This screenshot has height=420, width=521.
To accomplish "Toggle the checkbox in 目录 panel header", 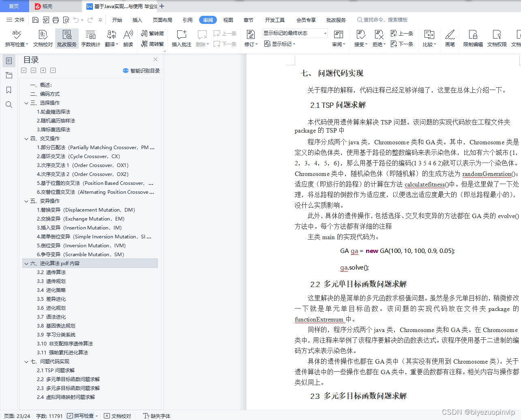I will 24,70.
